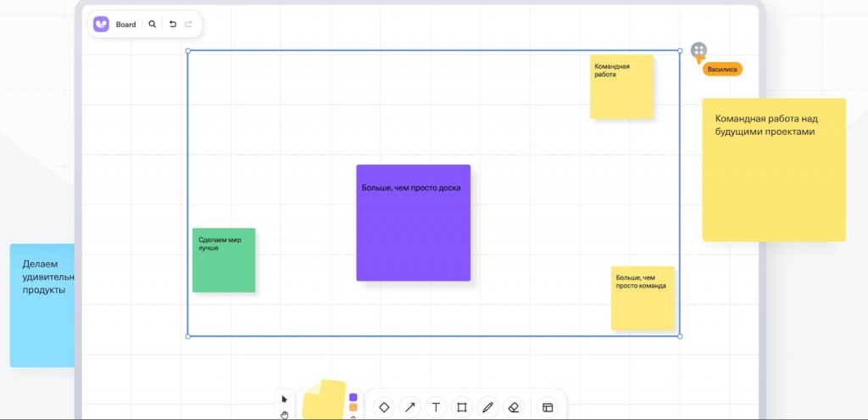Select the hand pan tool

tap(285, 414)
